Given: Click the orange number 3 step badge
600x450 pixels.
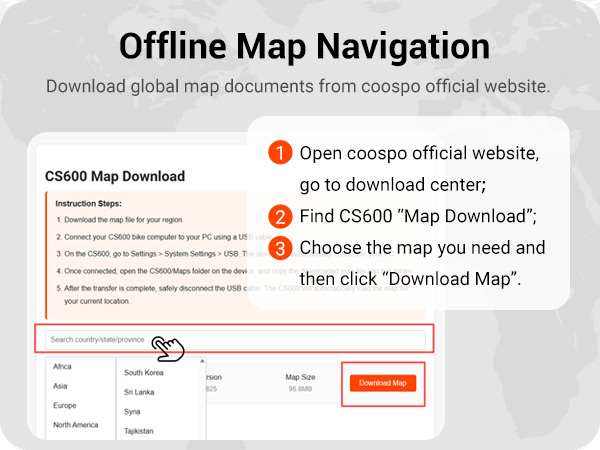Looking at the screenshot, I should [x=281, y=247].
